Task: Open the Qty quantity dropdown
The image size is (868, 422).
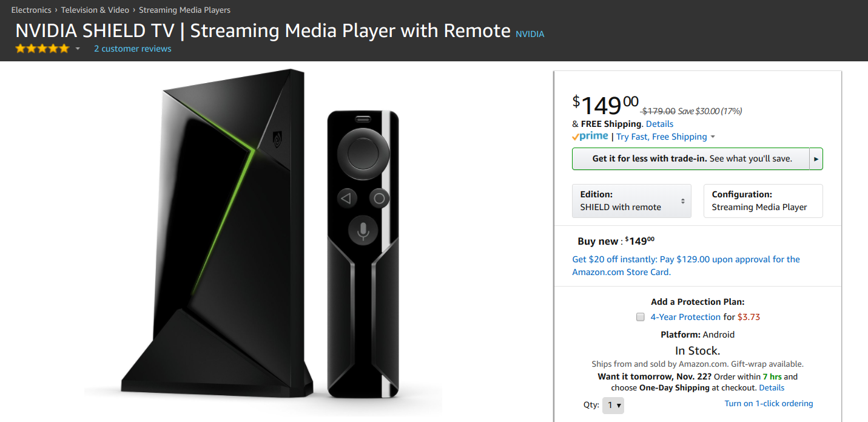Action: pyautogui.click(x=613, y=405)
